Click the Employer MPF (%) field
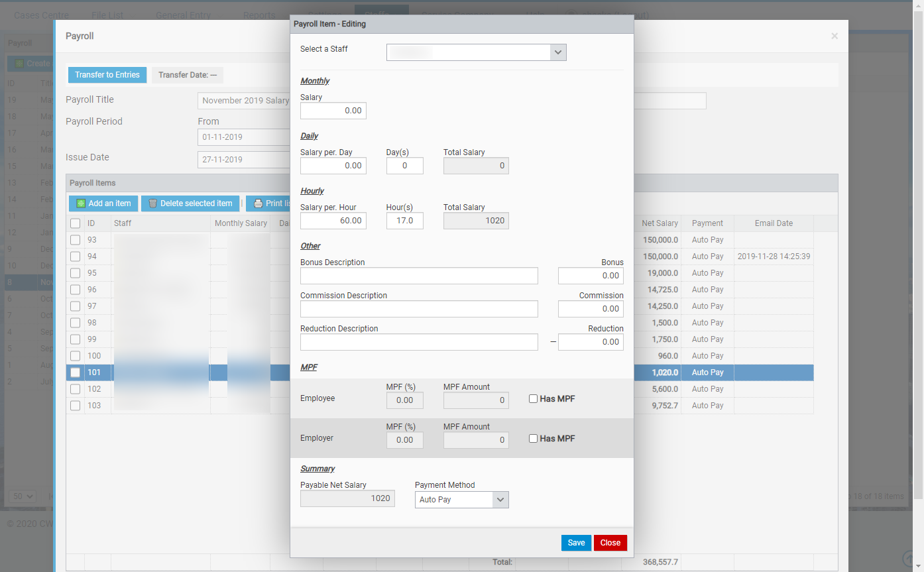924x572 pixels. pos(405,440)
